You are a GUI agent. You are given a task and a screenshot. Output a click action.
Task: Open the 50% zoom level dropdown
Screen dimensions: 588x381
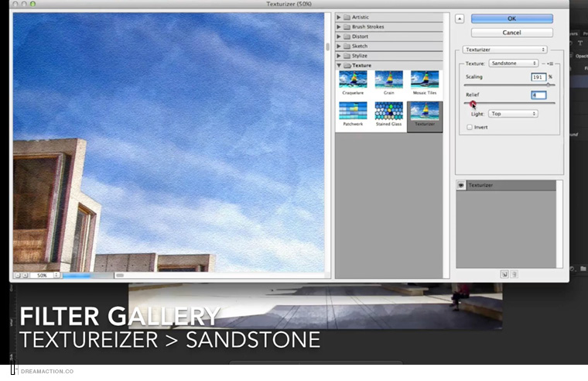[x=56, y=275]
